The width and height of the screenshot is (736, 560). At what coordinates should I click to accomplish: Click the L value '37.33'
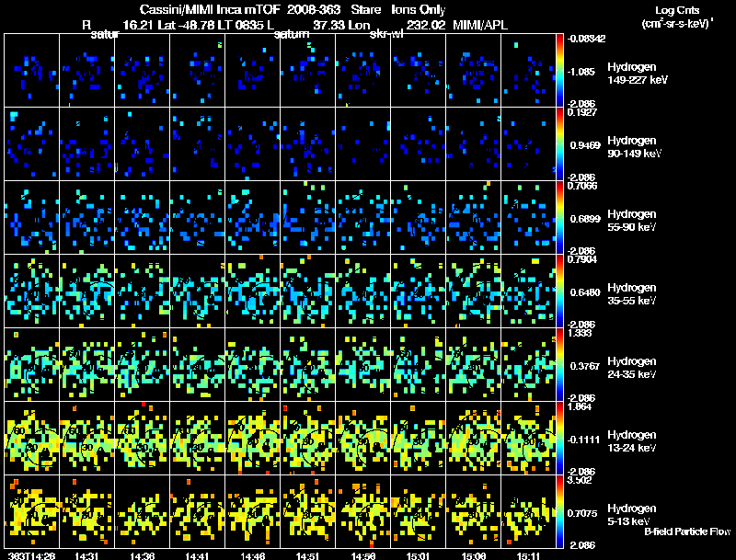point(328,25)
